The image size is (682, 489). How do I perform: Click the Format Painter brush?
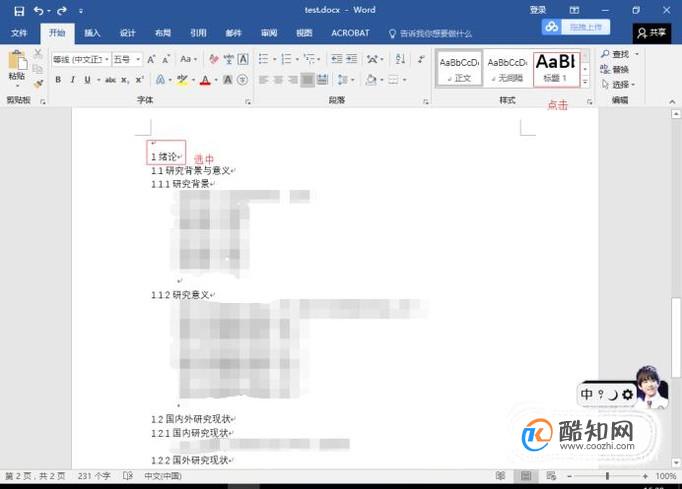[38, 83]
